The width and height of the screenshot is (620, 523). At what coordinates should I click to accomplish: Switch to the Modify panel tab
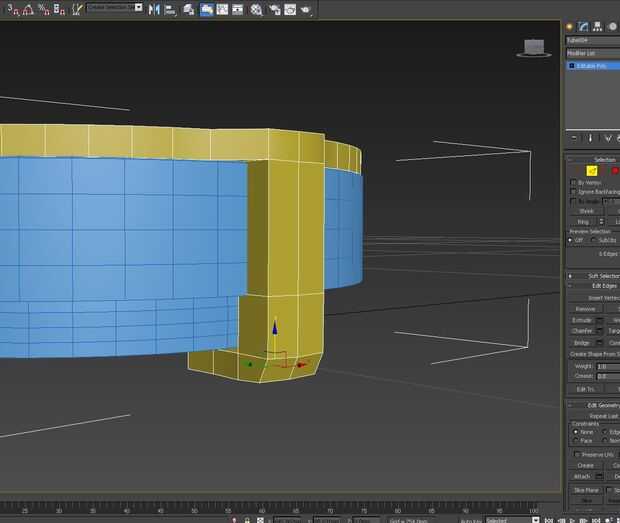pyautogui.click(x=583, y=27)
